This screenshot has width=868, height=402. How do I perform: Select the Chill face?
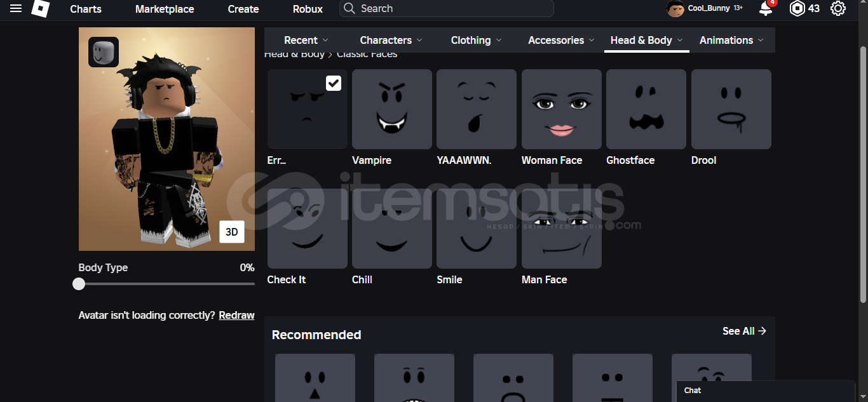click(392, 229)
